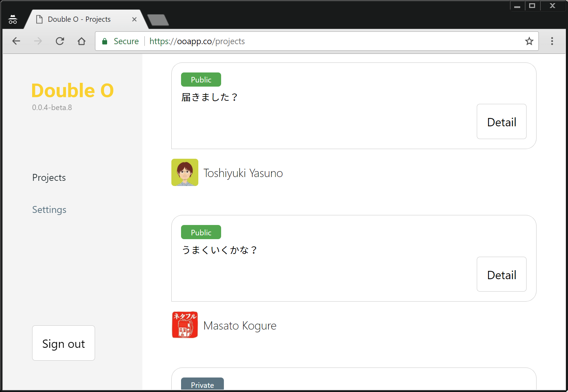Select the Double O - Projects tab
This screenshot has width=568, height=392.
pyautogui.click(x=86, y=19)
